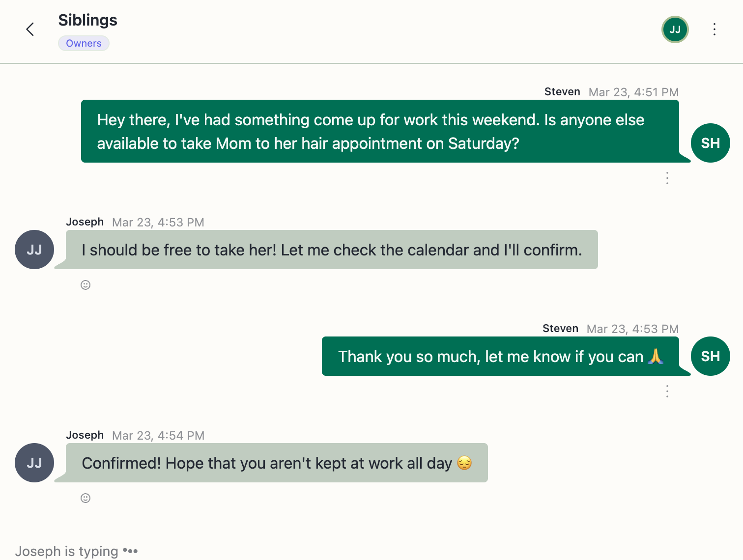Select Joseph's name above his confirmation message
The image size is (743, 560).
85,435
